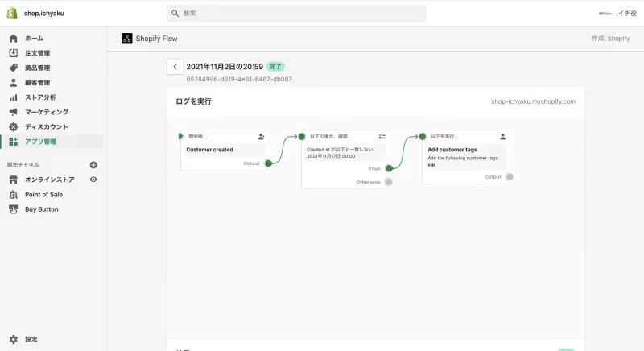Screen dimensions: 644x351
Task: Open Buy Button channel
Action: 42,209
